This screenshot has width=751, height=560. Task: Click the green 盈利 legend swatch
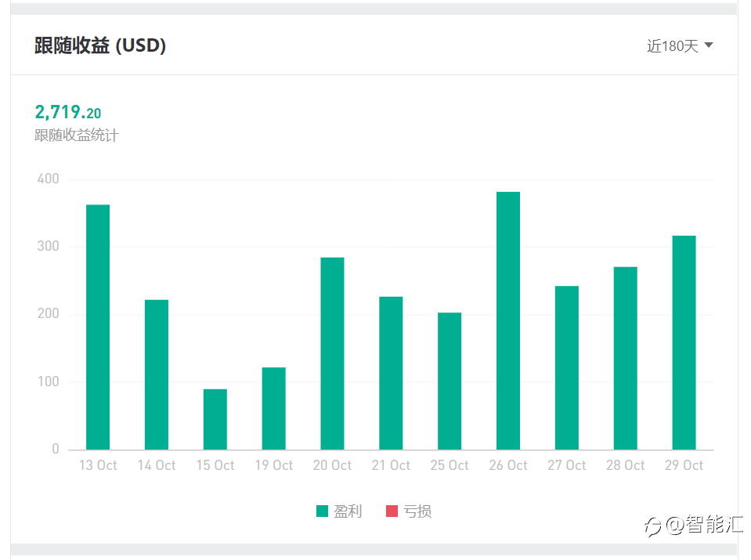322,511
